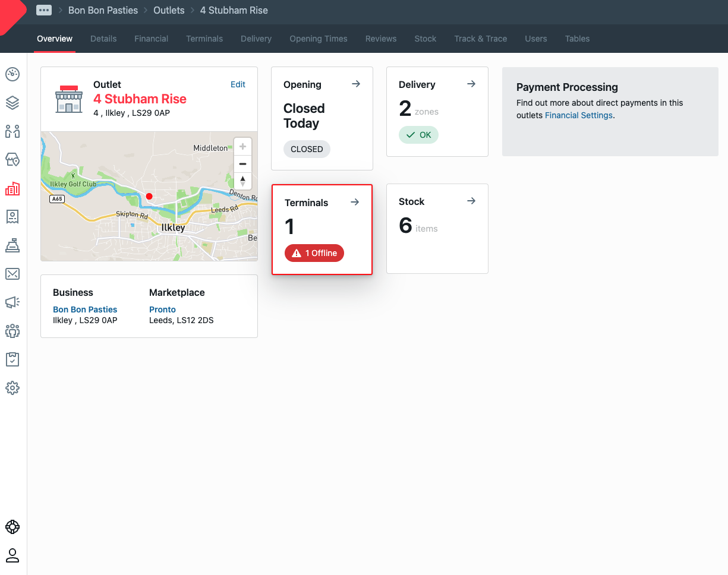Open the cash register sidebar icon
This screenshot has height=575, width=728.
[12, 245]
